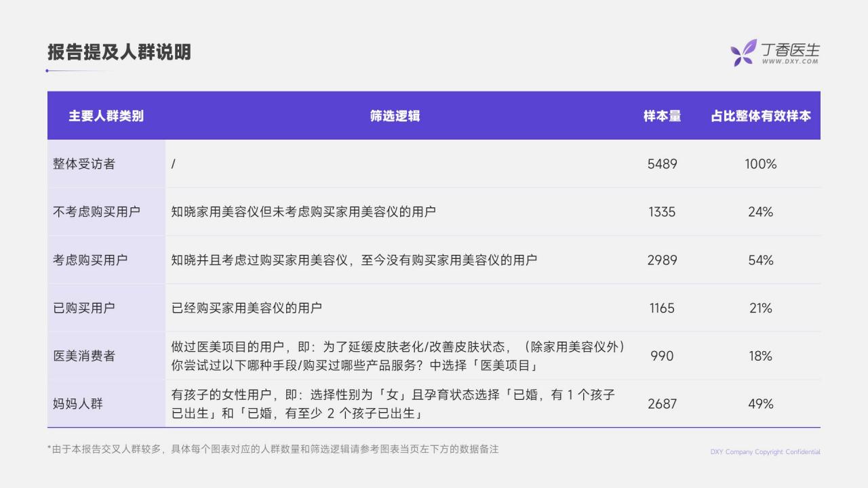Viewport: 868px width, 488px height.
Task: Click percentage value 21%
Action: click(761, 308)
